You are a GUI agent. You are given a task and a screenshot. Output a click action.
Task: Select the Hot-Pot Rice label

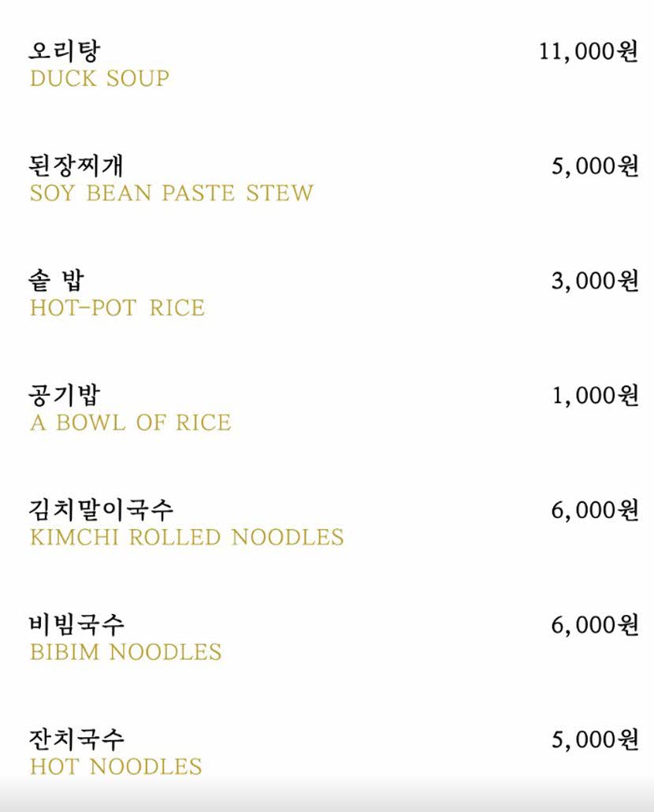coord(117,308)
